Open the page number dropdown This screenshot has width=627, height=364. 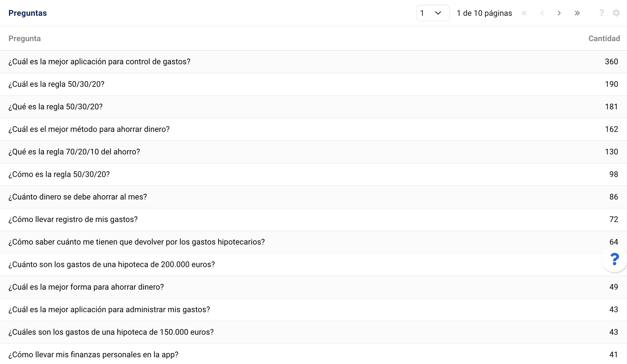tap(432, 13)
